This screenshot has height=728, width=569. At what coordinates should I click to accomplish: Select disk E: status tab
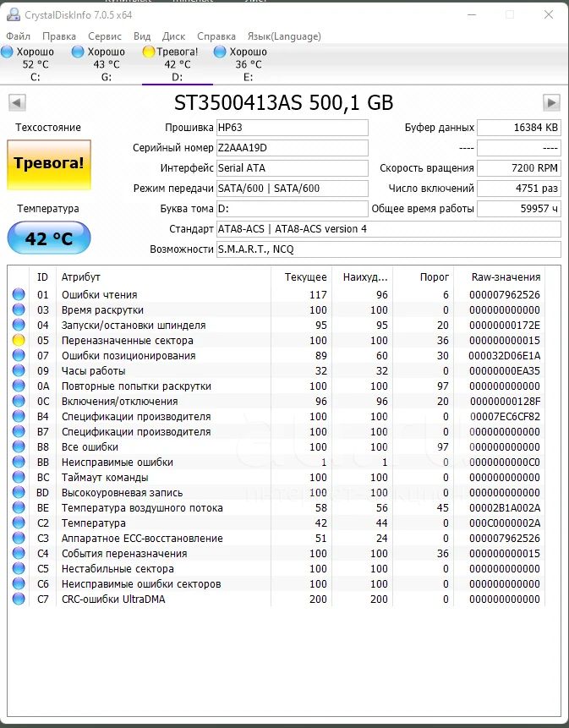point(249,64)
